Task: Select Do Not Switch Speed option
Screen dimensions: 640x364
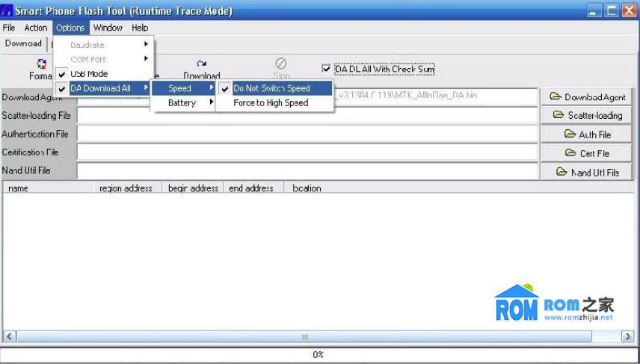Action: click(x=274, y=88)
